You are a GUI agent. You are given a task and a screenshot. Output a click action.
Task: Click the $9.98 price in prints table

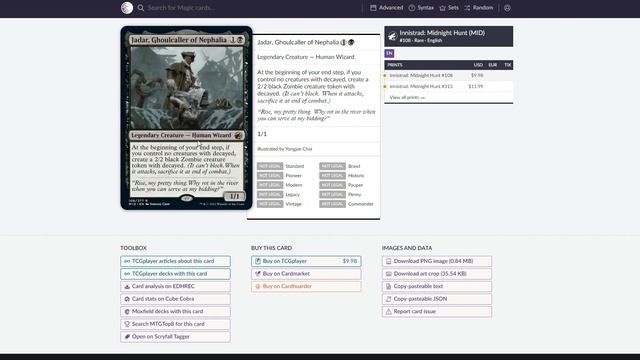[477, 76]
